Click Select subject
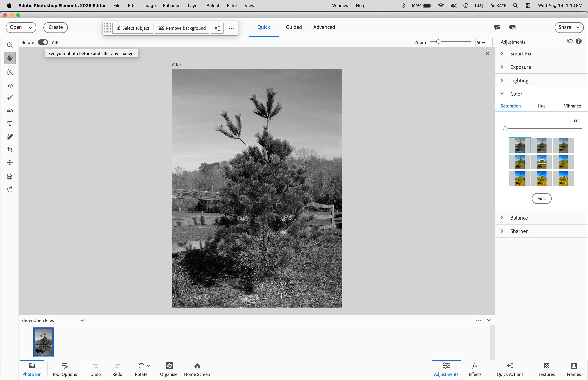 pyautogui.click(x=133, y=28)
